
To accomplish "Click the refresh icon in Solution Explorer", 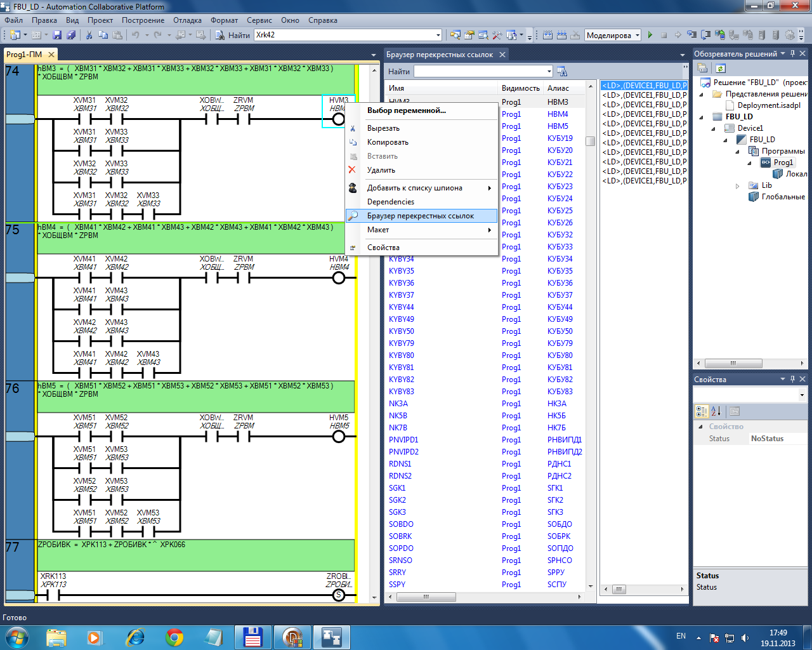I will tap(721, 69).
